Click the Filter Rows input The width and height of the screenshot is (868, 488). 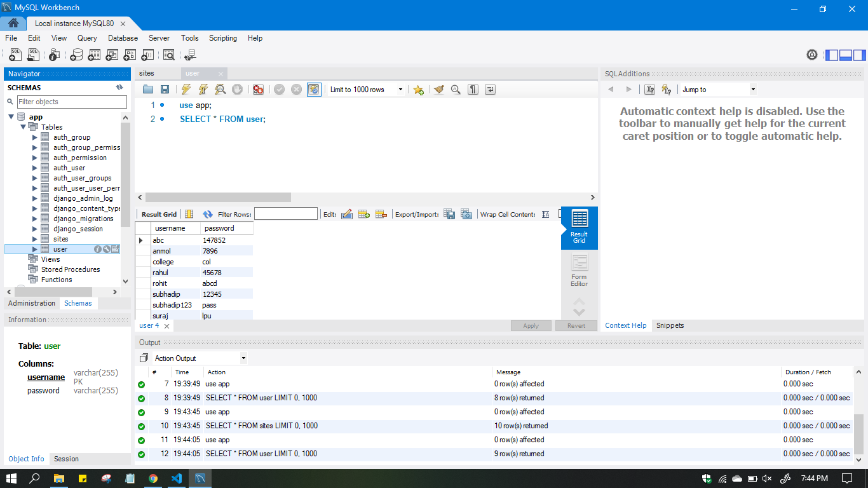(x=286, y=214)
